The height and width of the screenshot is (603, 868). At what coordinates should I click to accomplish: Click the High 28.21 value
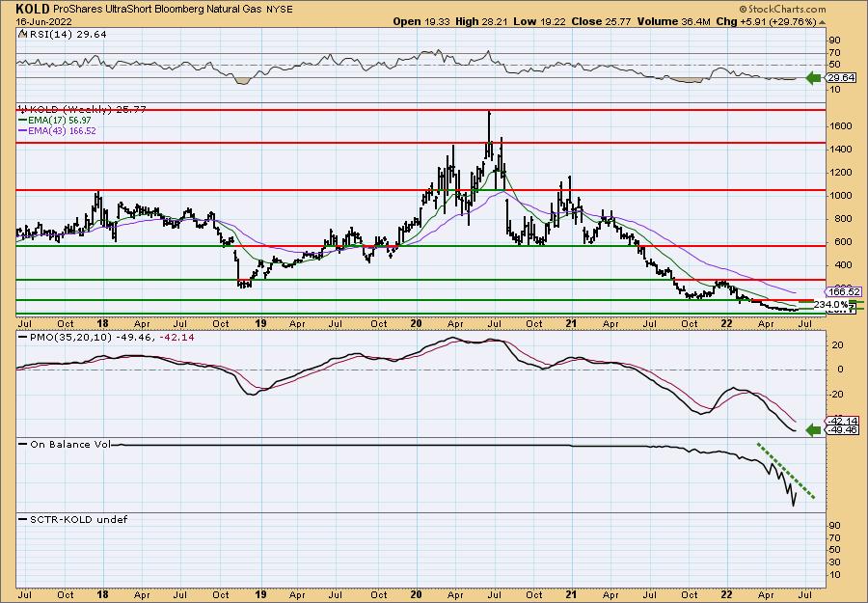tap(481, 21)
